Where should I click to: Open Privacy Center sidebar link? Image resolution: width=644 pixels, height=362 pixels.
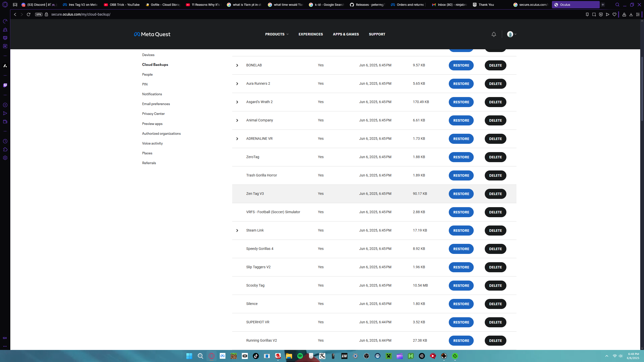[x=153, y=114]
